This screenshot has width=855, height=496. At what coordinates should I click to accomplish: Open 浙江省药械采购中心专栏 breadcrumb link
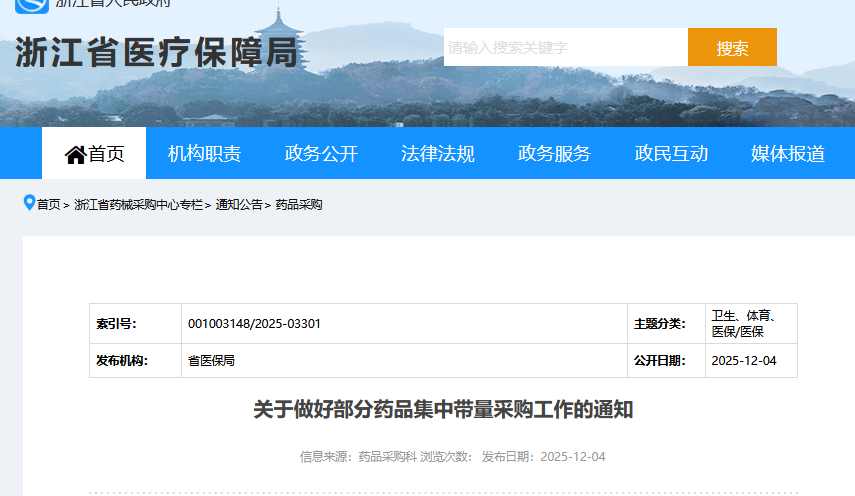(x=138, y=205)
